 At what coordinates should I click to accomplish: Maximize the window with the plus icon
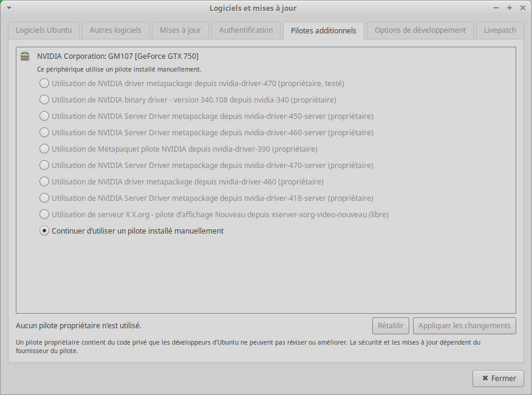point(510,8)
